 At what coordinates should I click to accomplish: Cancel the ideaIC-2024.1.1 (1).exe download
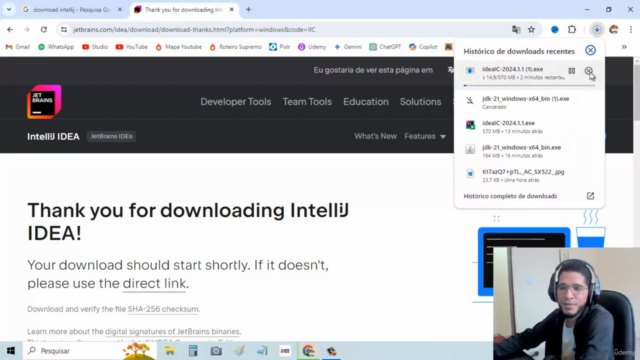[589, 71]
